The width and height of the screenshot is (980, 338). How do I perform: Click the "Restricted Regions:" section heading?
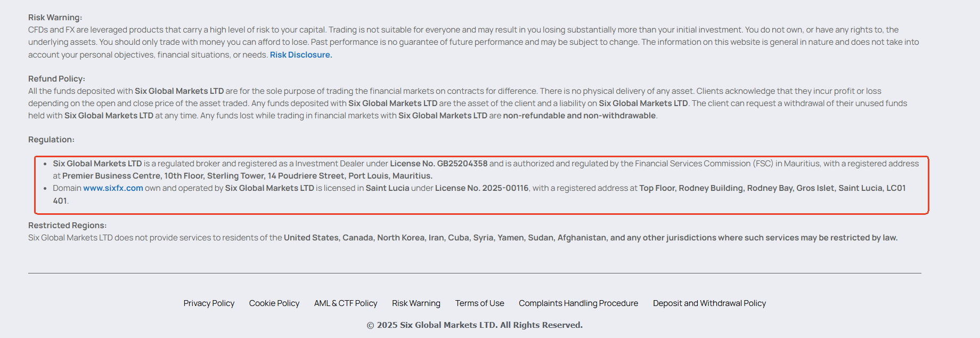click(x=67, y=226)
